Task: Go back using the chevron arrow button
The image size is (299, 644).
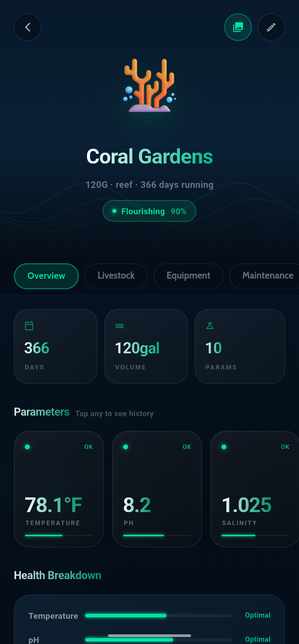Action: coord(28,27)
